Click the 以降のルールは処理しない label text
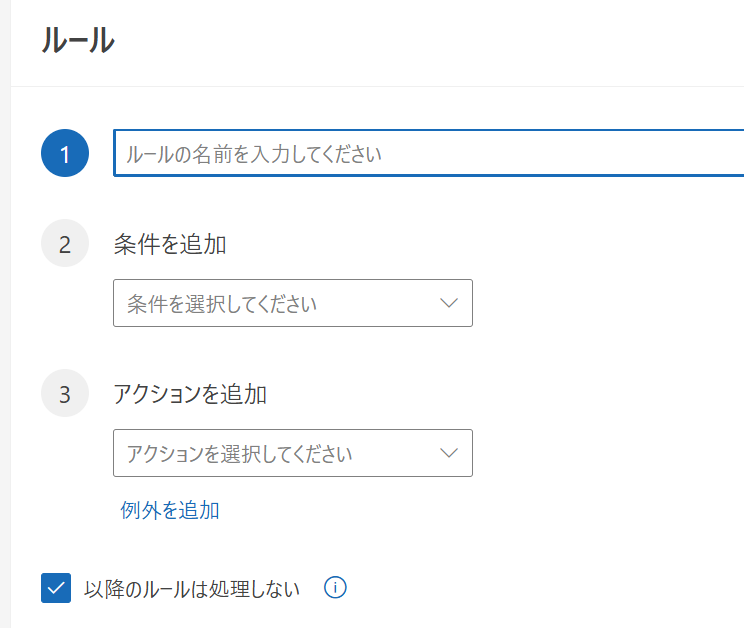The image size is (744, 628). coord(192,589)
